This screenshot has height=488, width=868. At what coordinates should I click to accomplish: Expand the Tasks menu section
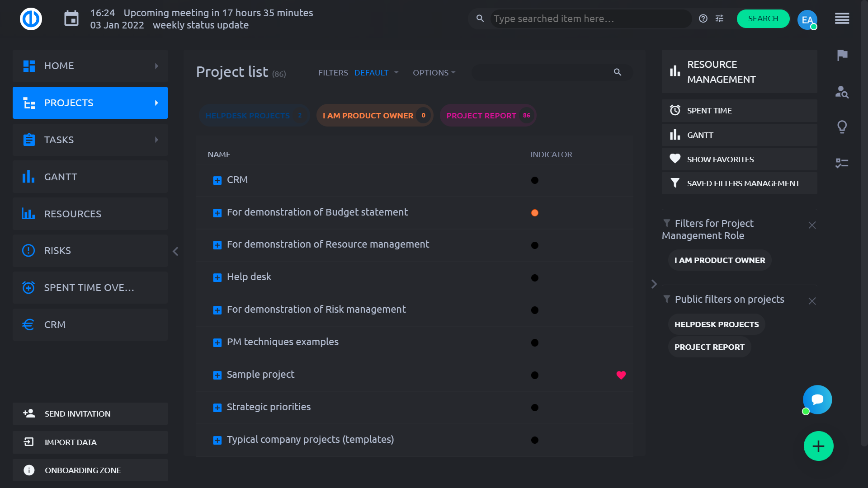(157, 140)
